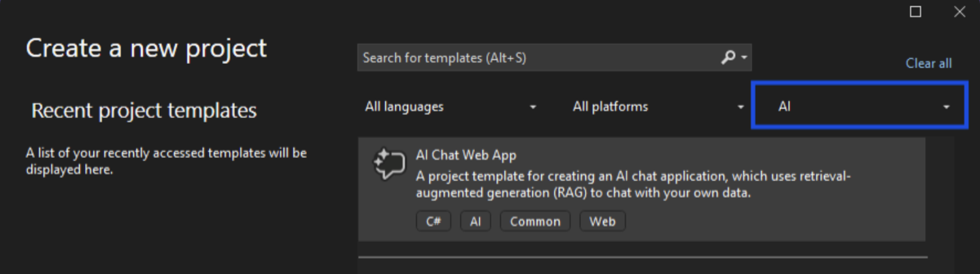The image size is (980, 274).
Task: Click the arrow on All platforms filter
Action: click(x=741, y=107)
